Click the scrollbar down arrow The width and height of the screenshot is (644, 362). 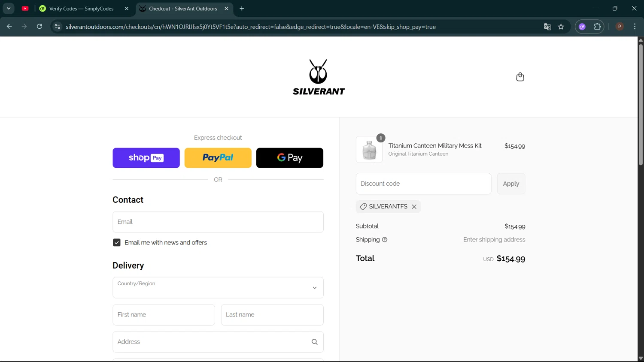(641, 359)
